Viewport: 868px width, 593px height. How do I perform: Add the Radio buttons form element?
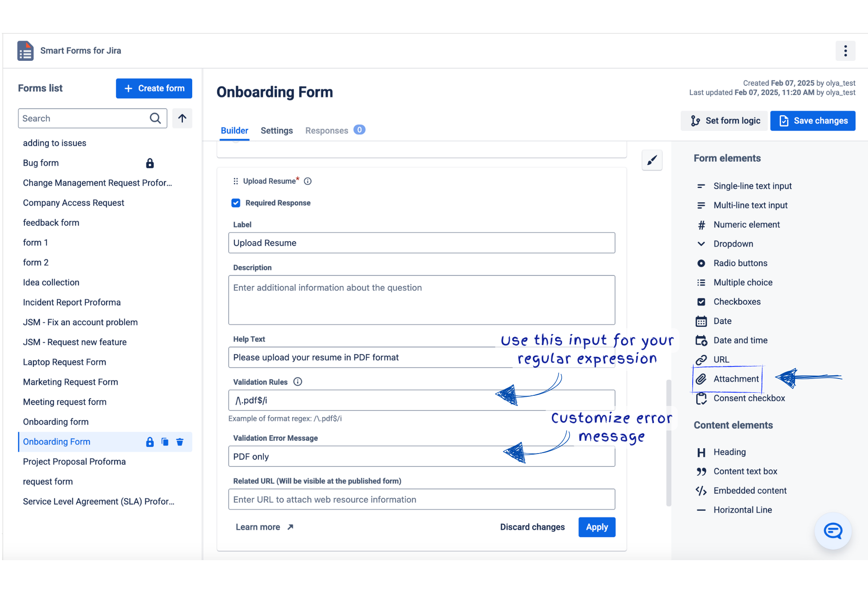[x=740, y=263]
